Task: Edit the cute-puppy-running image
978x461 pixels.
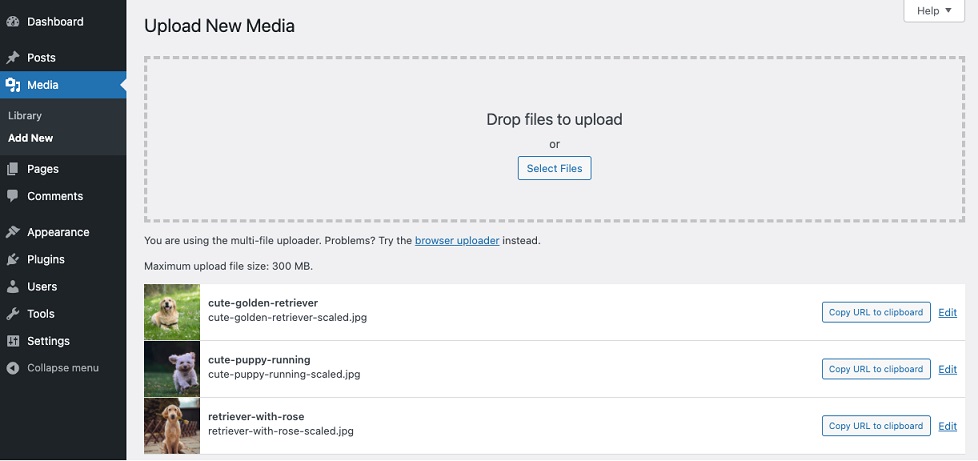Action: 947,369
